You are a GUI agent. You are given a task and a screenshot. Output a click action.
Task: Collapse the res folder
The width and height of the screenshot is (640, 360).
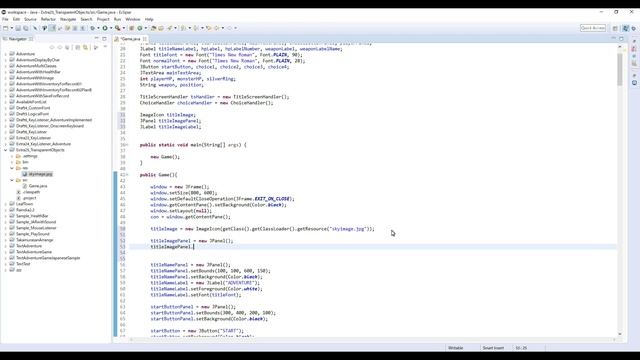[x=12, y=168]
